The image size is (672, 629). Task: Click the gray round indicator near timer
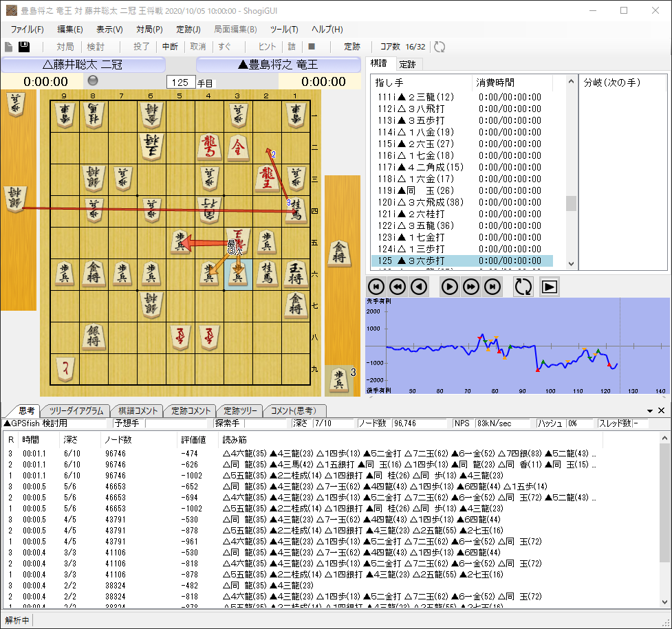93,80
